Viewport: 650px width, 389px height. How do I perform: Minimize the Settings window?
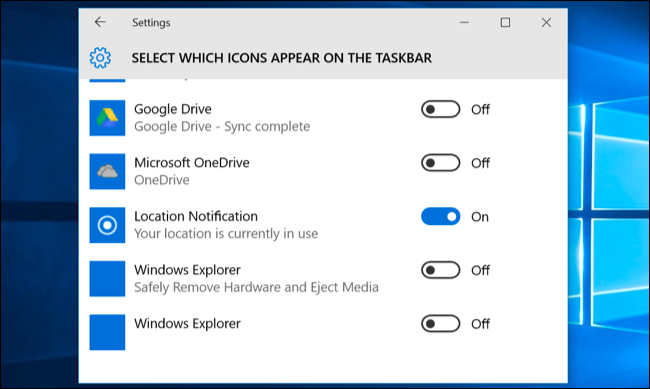tap(464, 22)
